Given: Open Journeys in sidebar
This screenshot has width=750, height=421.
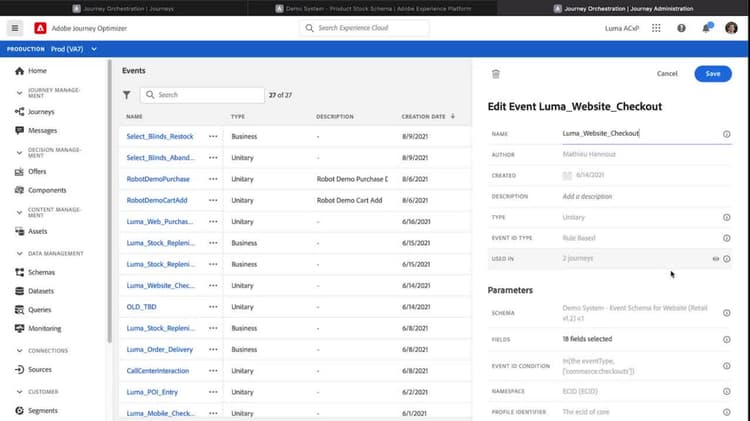Looking at the screenshot, I should point(34,111).
